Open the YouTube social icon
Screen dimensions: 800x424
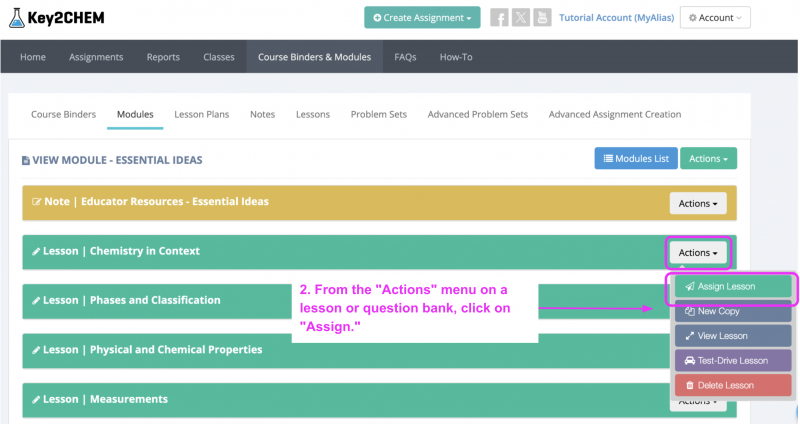[x=541, y=18]
